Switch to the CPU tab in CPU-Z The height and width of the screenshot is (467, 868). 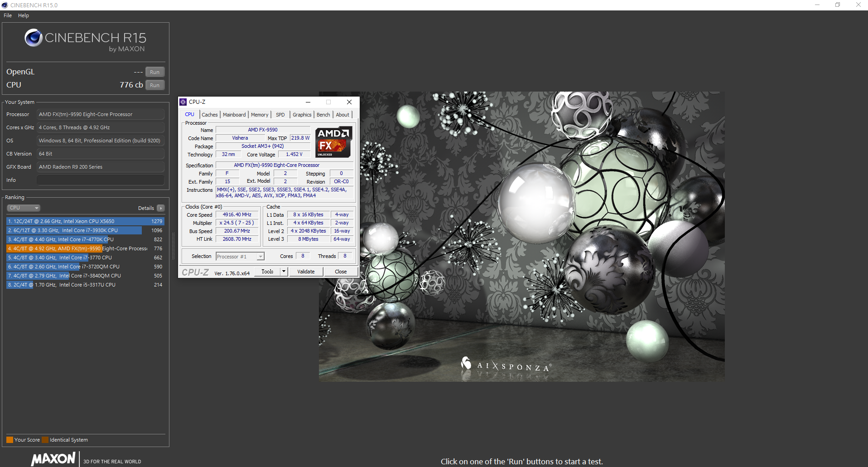pyautogui.click(x=190, y=115)
